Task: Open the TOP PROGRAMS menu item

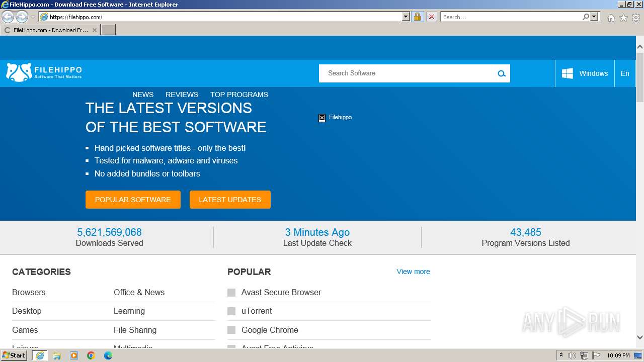Action: coord(239,95)
